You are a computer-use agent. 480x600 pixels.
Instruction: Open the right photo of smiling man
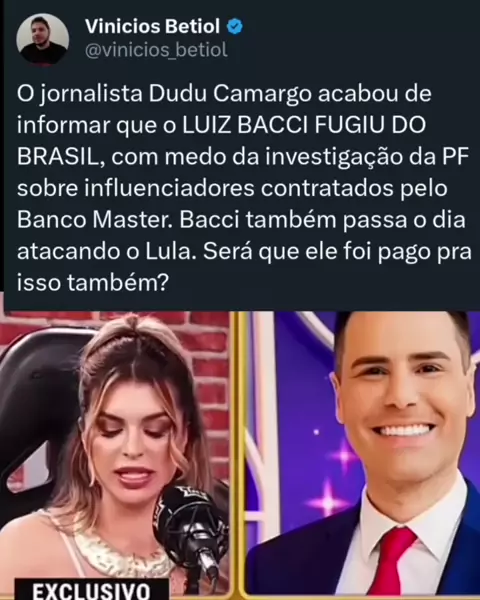pyautogui.click(x=360, y=455)
